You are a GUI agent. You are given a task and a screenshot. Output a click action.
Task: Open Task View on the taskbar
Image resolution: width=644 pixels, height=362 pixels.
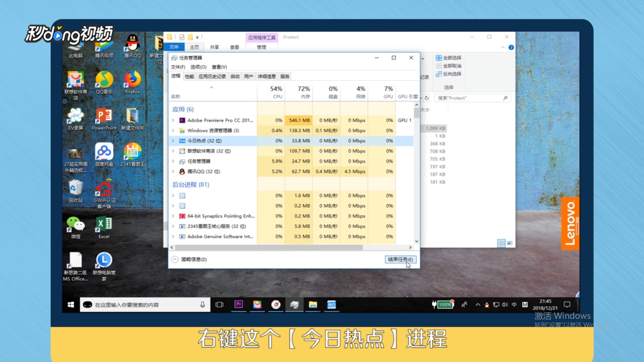[x=220, y=305]
